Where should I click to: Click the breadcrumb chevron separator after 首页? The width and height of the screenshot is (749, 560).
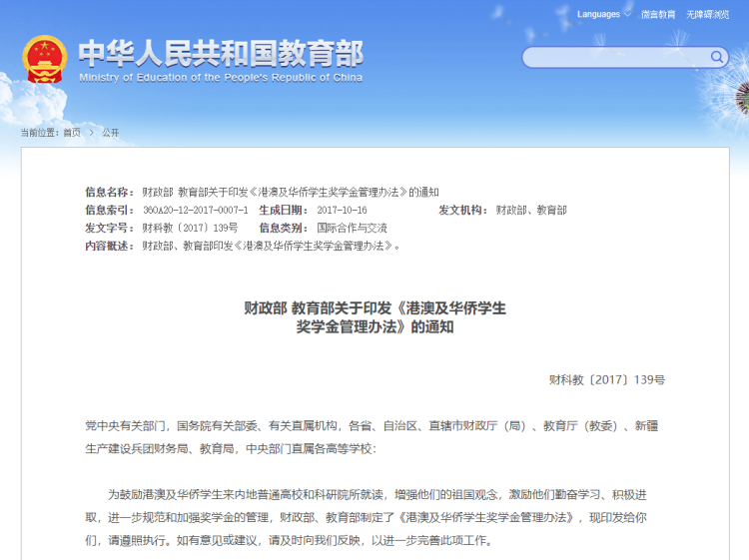pos(91,133)
